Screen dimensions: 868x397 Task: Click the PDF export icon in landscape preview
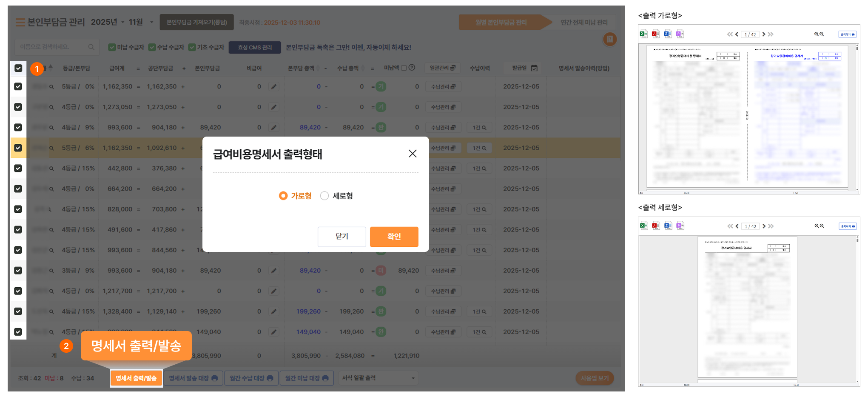(656, 34)
